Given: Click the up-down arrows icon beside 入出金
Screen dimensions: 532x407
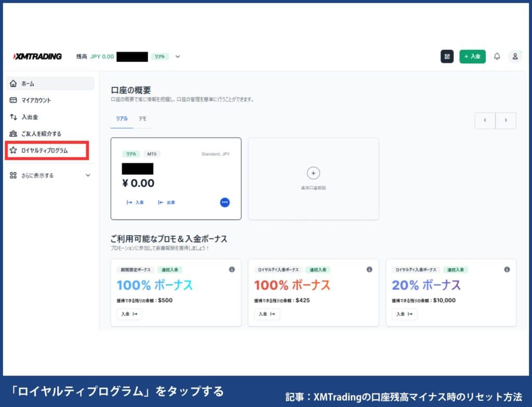Looking at the screenshot, I should point(13,117).
